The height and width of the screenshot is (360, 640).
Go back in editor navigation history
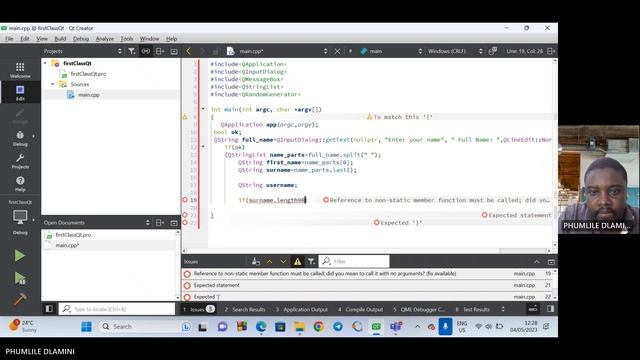coord(188,51)
